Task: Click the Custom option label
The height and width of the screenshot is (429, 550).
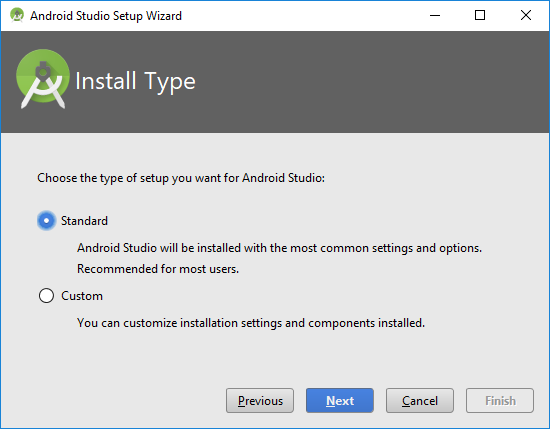Action: 82,296
